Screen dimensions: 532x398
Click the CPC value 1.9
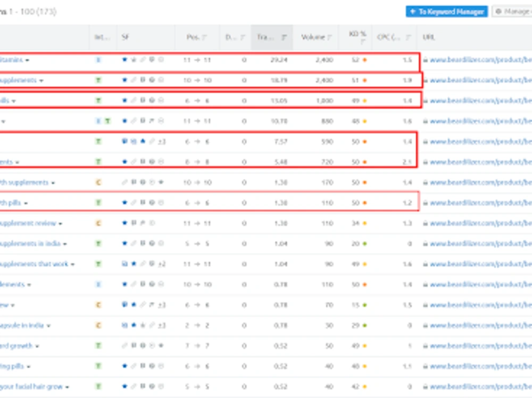pos(407,80)
